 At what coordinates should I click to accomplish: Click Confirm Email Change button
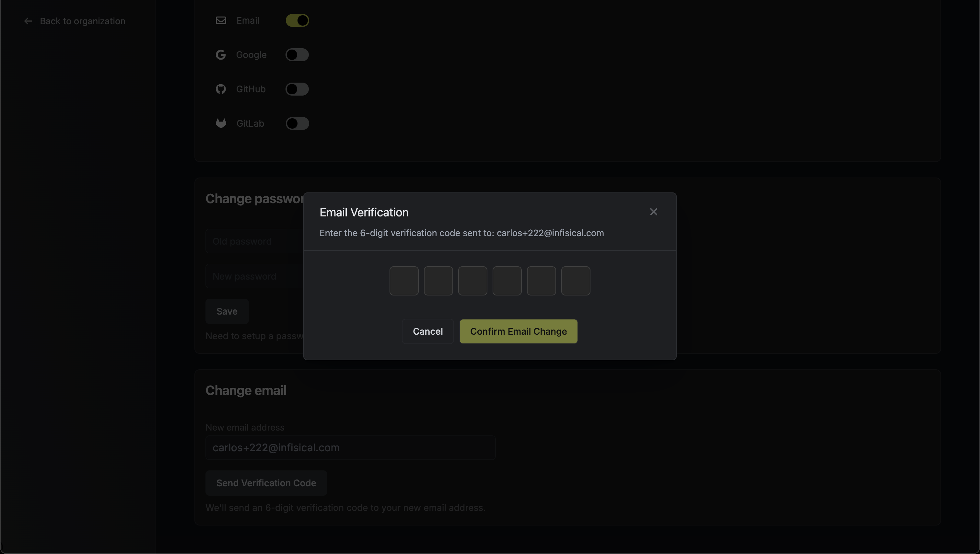pyautogui.click(x=518, y=331)
